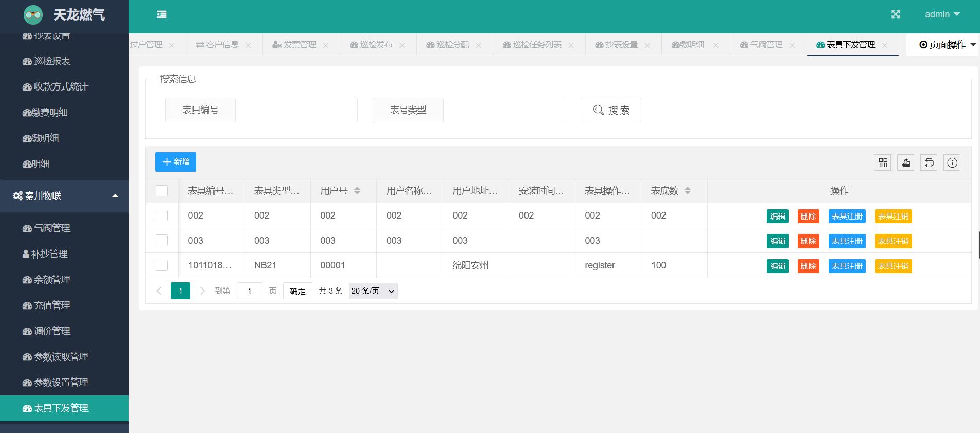This screenshot has height=433, width=980.
Task: Toggle the sidebar collapse hamburger icon
Action: pyautogui.click(x=162, y=14)
